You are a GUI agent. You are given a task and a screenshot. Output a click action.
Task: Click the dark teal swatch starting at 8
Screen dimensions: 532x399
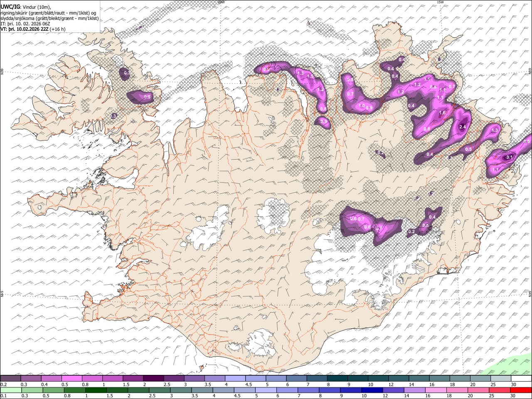[337, 378]
